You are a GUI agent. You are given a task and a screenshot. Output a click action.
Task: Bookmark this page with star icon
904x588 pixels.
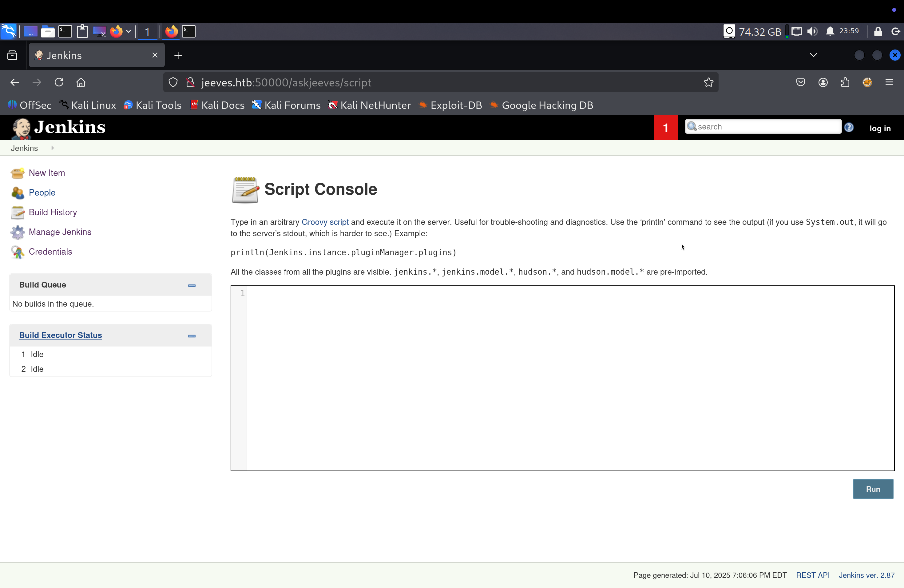pos(708,82)
